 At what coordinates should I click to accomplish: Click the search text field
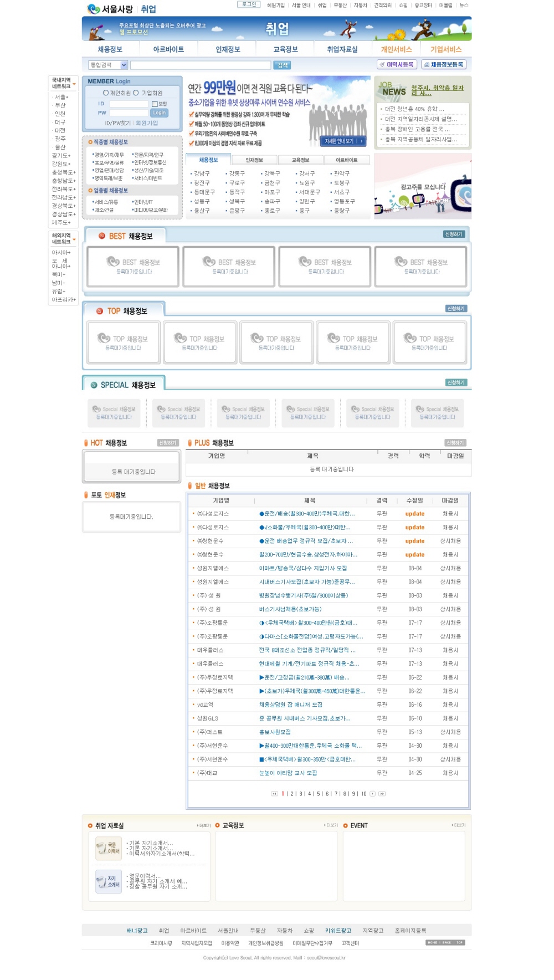click(200, 65)
